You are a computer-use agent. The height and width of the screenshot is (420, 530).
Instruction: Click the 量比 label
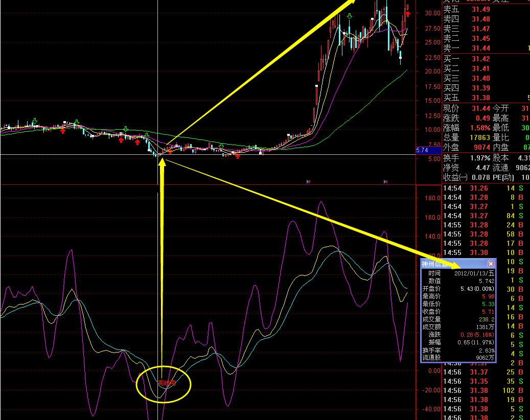coord(500,138)
